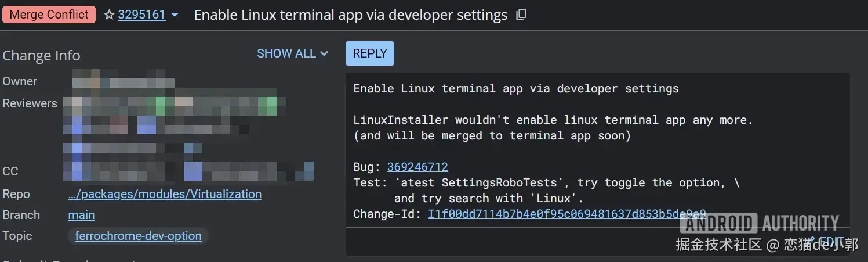
Task: Click the Merge Conflict status badge
Action: (49, 15)
